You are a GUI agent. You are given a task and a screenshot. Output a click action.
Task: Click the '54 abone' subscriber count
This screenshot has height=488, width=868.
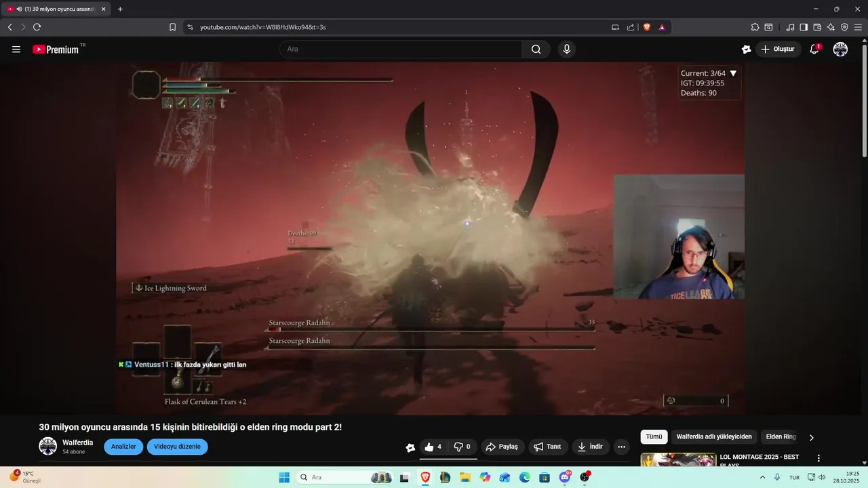tap(74, 452)
